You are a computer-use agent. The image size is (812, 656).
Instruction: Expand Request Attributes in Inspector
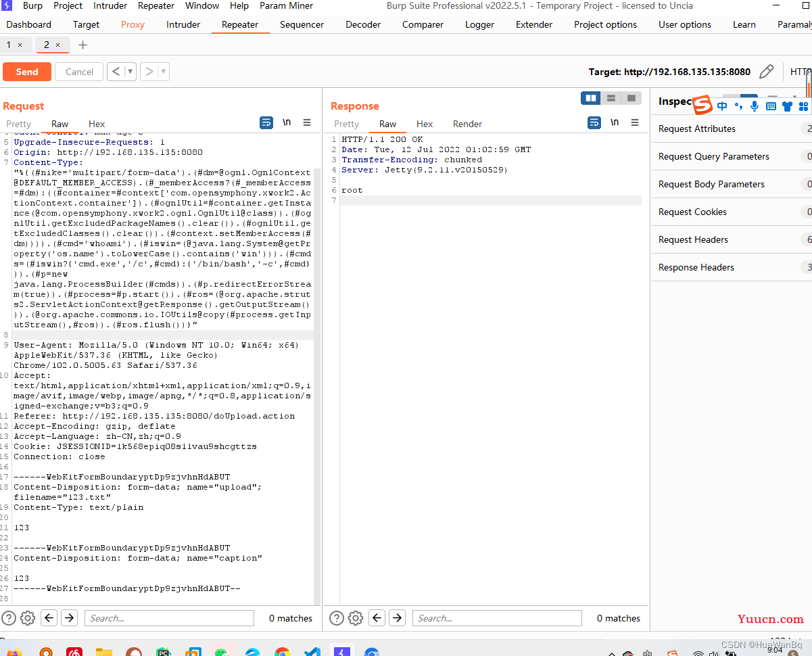pyautogui.click(x=732, y=128)
